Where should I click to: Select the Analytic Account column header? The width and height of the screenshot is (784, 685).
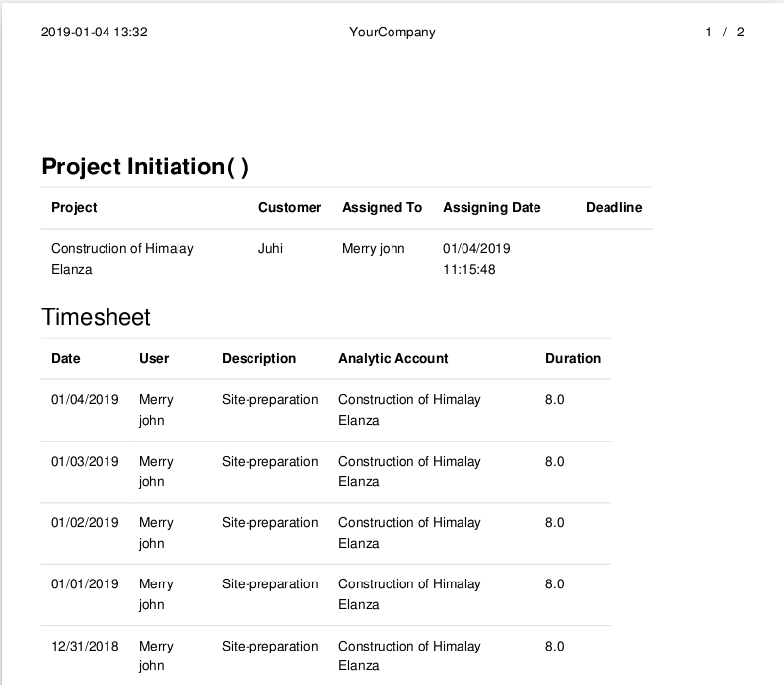(x=393, y=358)
